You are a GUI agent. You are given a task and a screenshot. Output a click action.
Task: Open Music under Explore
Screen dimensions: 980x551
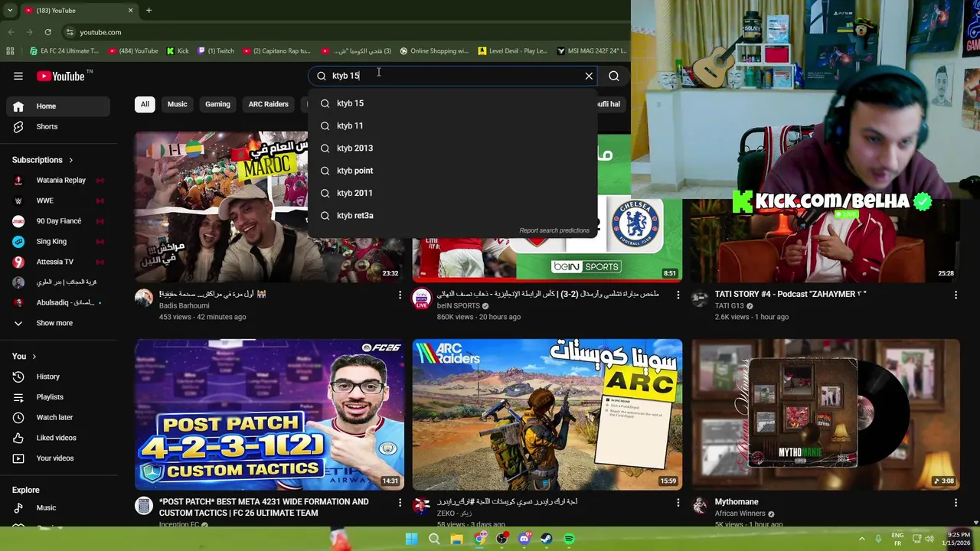(x=58, y=507)
